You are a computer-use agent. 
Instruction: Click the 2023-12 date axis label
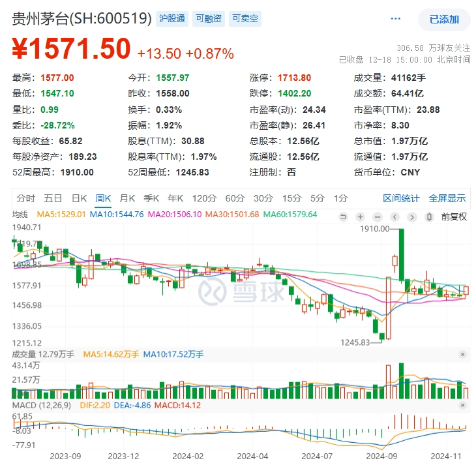tap(123, 456)
